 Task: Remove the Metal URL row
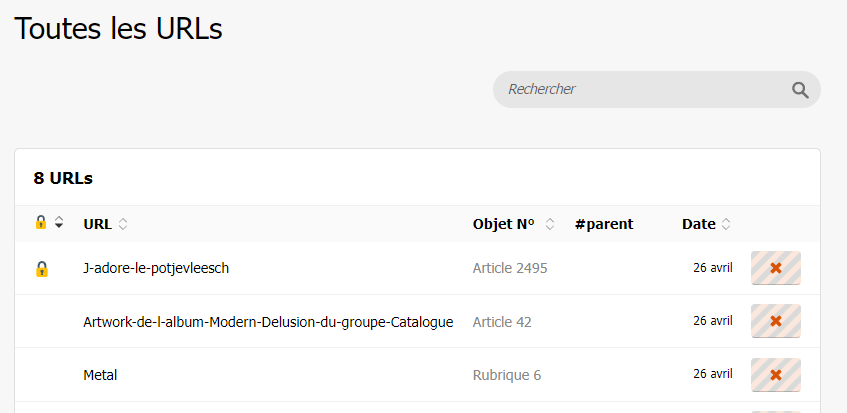click(x=776, y=375)
